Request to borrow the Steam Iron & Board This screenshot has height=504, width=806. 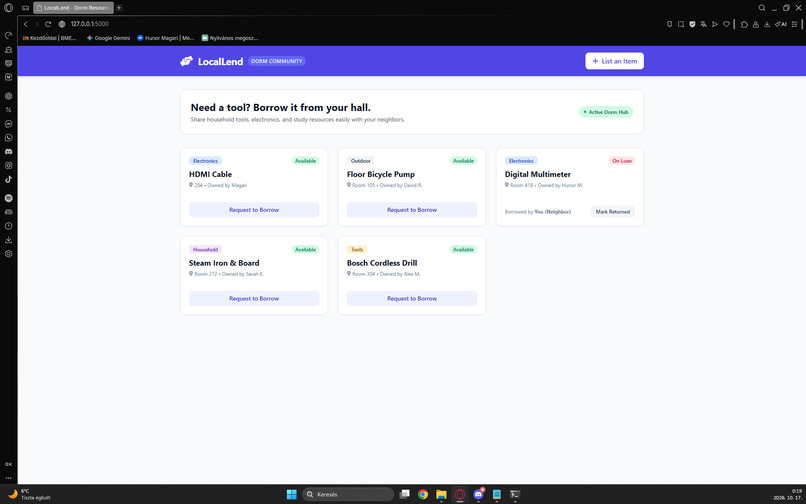click(x=254, y=298)
